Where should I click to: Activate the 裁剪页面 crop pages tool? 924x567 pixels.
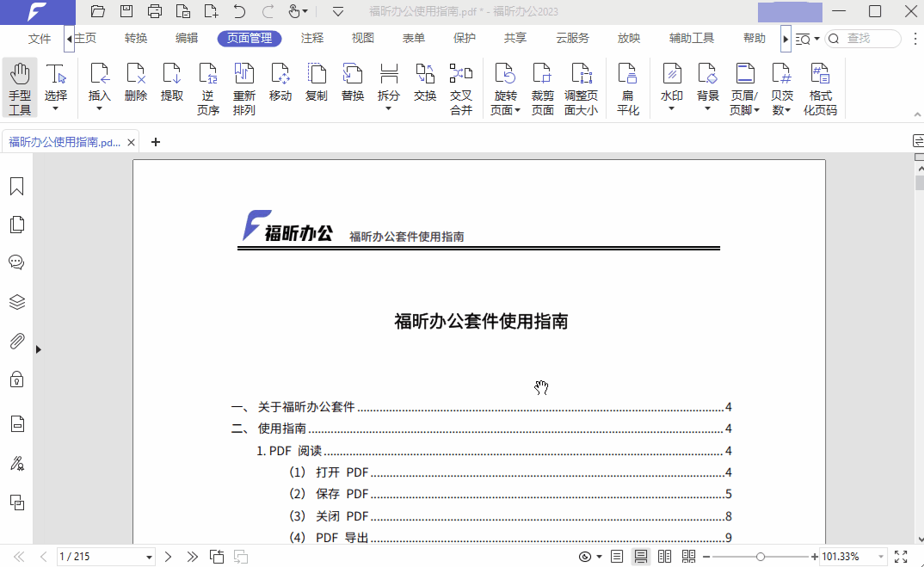coord(542,83)
